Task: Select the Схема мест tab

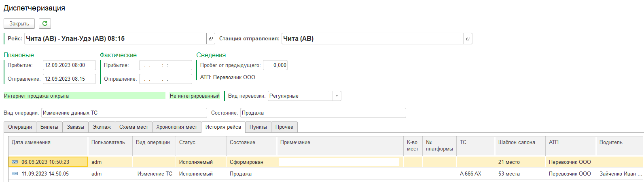Action: click(133, 127)
